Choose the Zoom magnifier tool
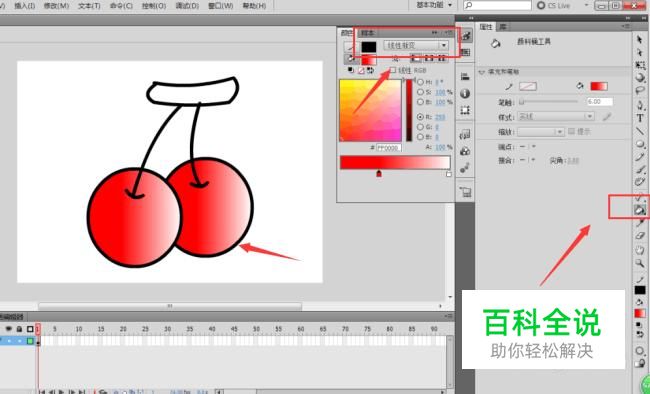 click(640, 263)
